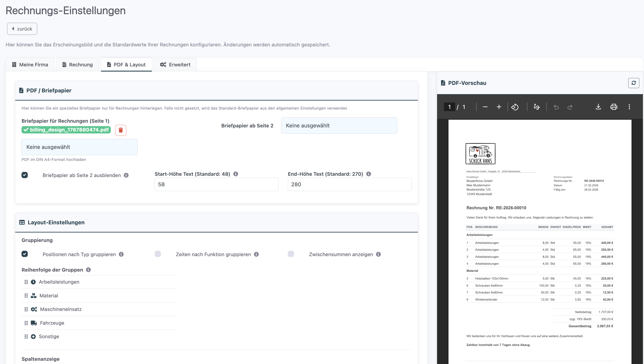
Task: Activate the draw annotation tool in PDF viewer
Action: click(x=536, y=107)
